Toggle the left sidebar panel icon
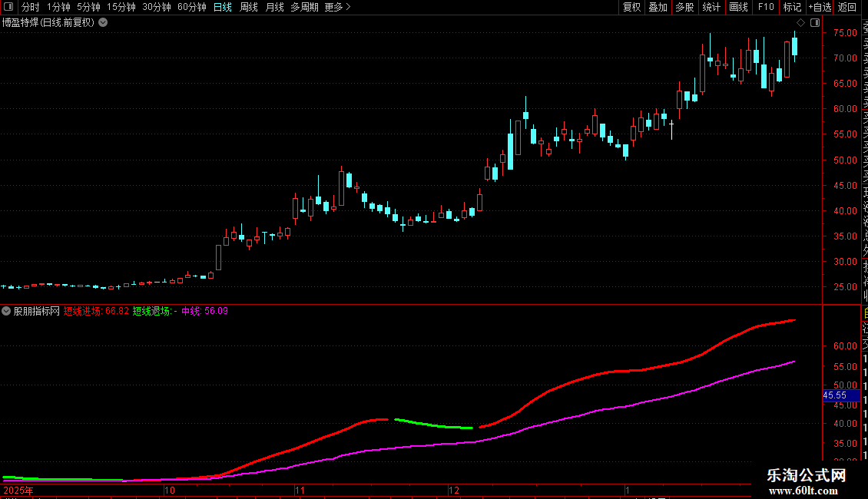Image resolution: width=868 pixels, height=499 pixels. (8, 7)
